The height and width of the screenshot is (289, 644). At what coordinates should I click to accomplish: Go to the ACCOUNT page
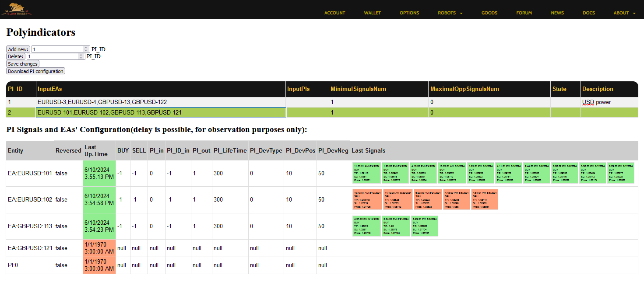334,13
